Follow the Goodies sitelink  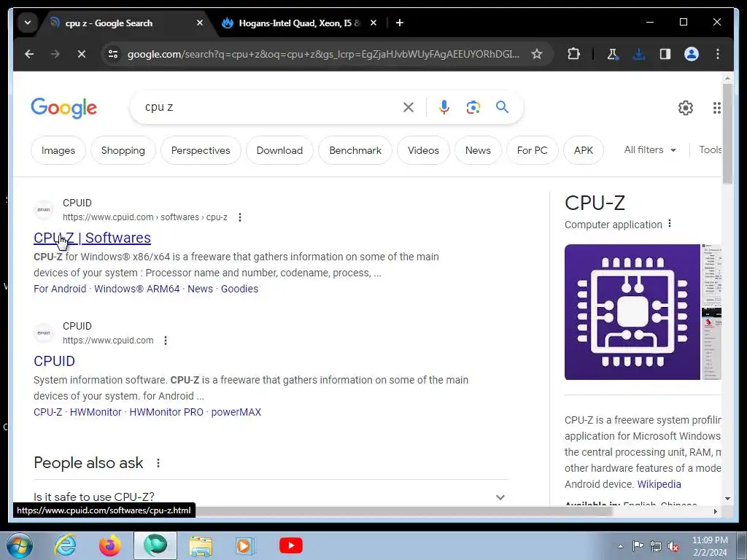pos(239,289)
